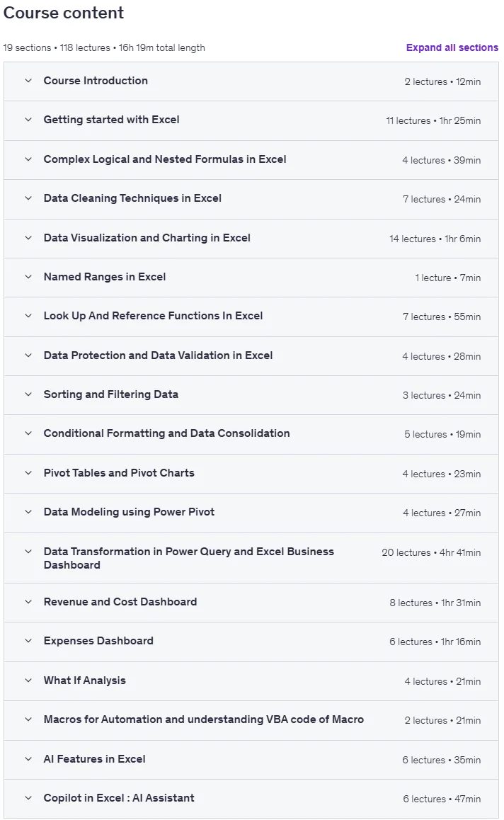Open the Macros for Automation section
This screenshot has height=820, width=504.
pyautogui.click(x=251, y=720)
